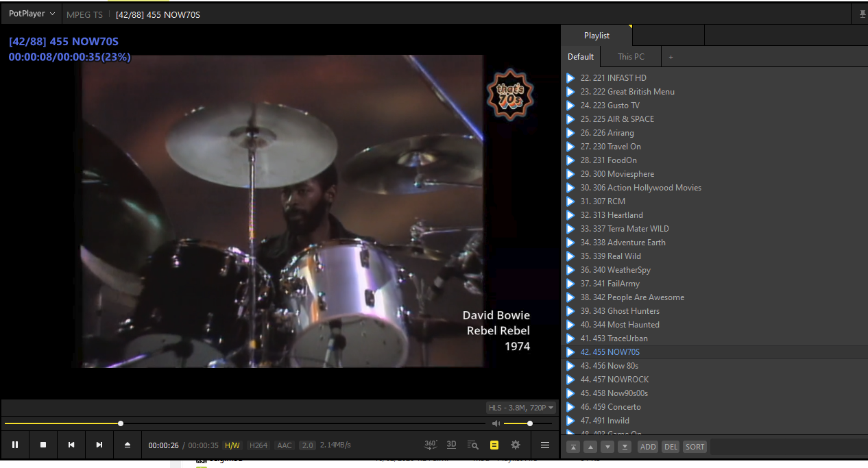The height and width of the screenshot is (468, 868).
Task: Select playlist item 41. 453 TraceUrban
Action: [x=715, y=338]
